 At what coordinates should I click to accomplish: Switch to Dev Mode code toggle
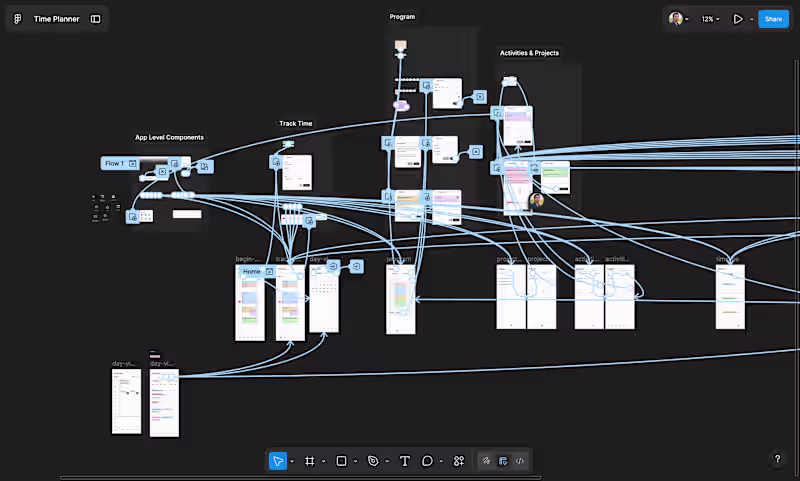pos(519,461)
